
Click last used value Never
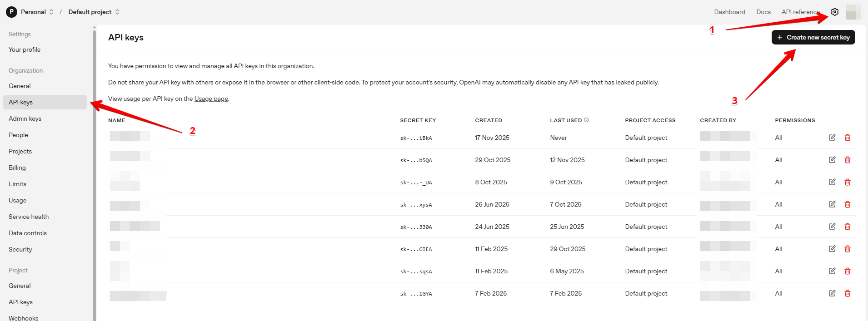pyautogui.click(x=559, y=138)
